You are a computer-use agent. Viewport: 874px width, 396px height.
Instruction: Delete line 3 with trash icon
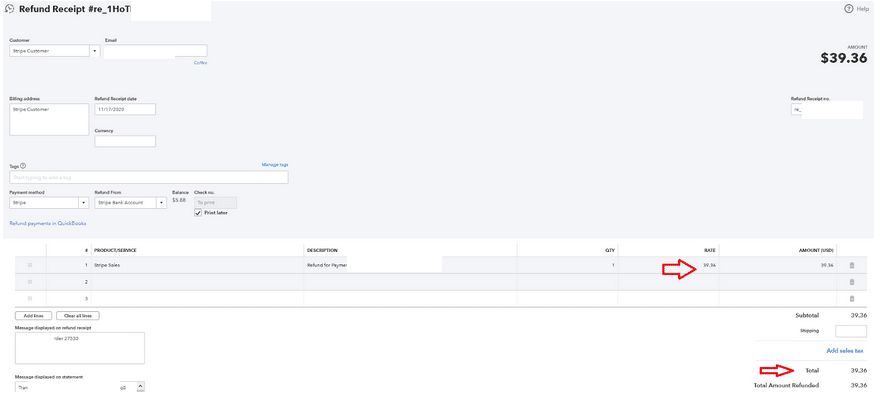(x=852, y=298)
